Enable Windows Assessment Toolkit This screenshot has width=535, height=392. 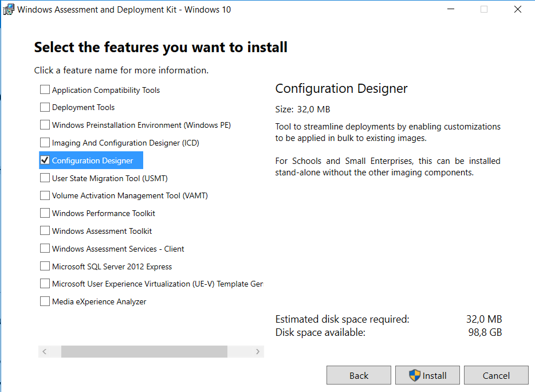[x=45, y=230]
